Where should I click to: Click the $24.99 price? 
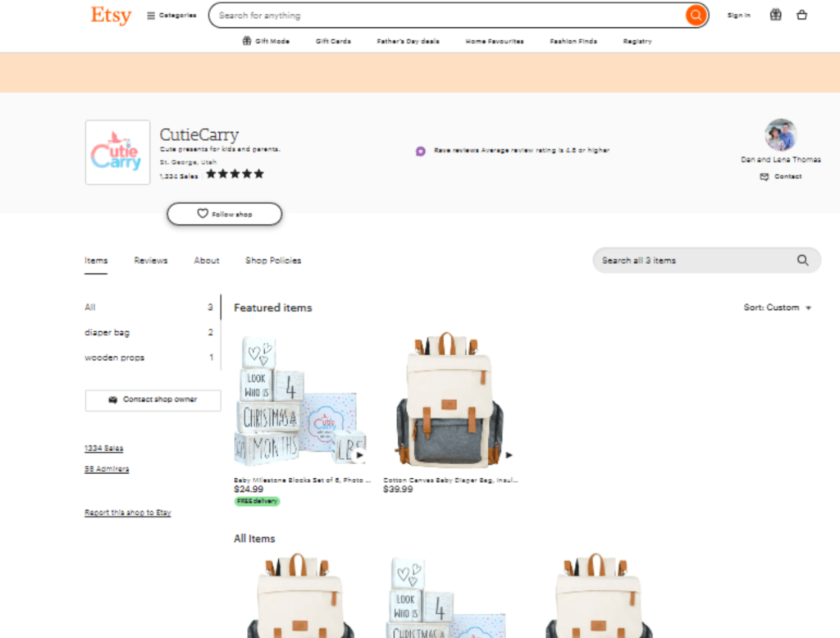click(249, 489)
